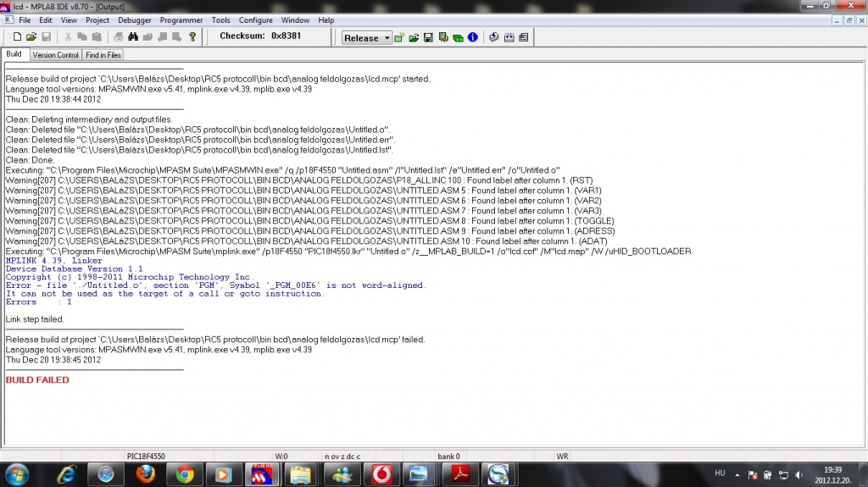Open the Debugger menu
This screenshot has width=868, height=487.
click(135, 20)
